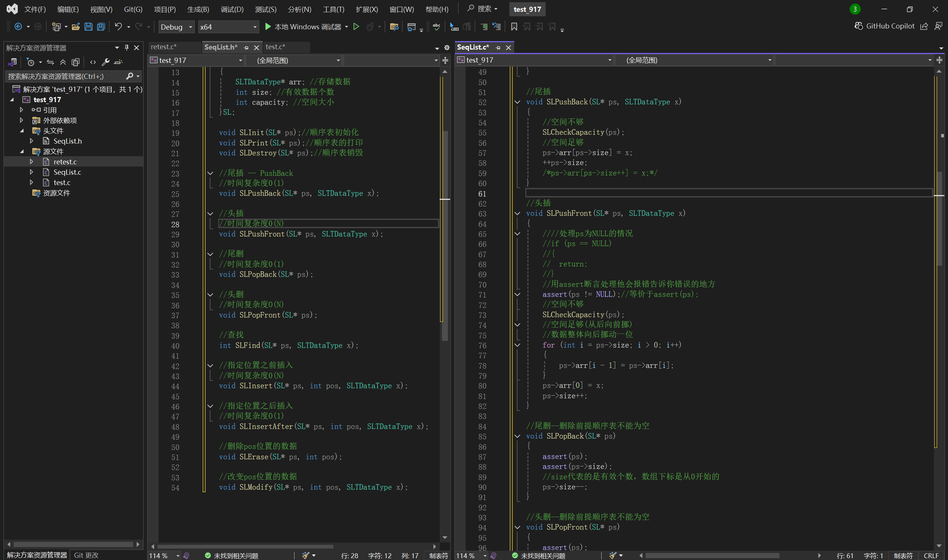The width and height of the screenshot is (948, 560).
Task: Click Sync with Active Document icon
Action: point(50,62)
